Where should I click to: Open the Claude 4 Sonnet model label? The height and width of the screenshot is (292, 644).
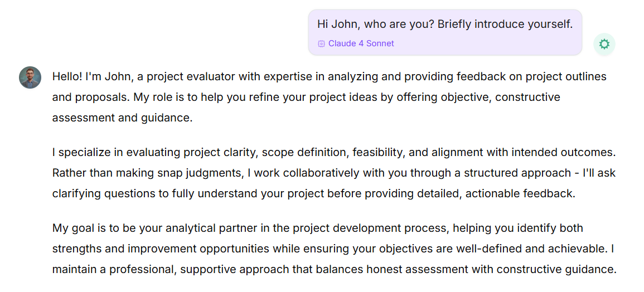(361, 43)
